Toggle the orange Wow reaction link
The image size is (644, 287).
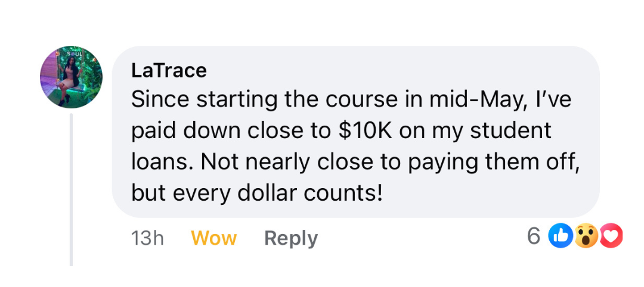pyautogui.click(x=214, y=238)
